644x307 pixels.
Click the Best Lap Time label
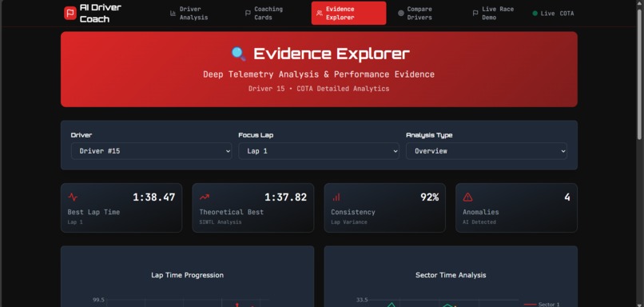coord(93,212)
